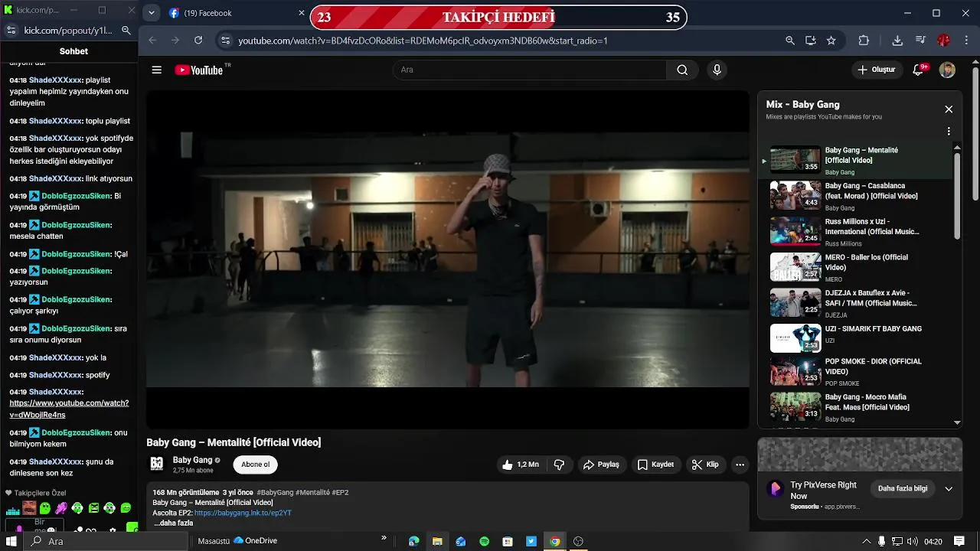The height and width of the screenshot is (551, 980).
Task: Open Chrome downloads tray
Action: click(897, 41)
